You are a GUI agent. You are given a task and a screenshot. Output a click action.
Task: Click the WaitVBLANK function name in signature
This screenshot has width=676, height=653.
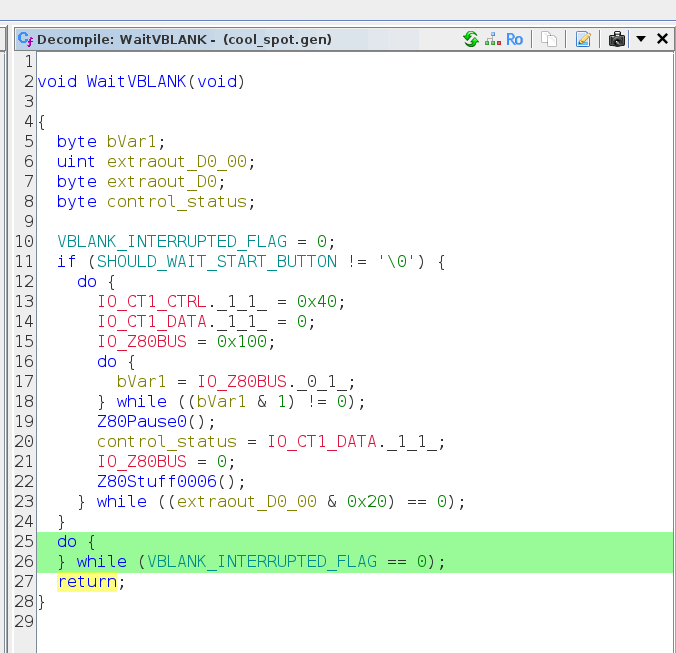(136, 81)
